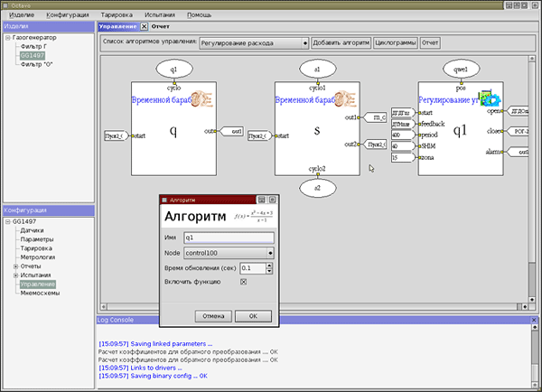Click the log console scrollbar up arrow

pyautogui.click(x=535, y=327)
